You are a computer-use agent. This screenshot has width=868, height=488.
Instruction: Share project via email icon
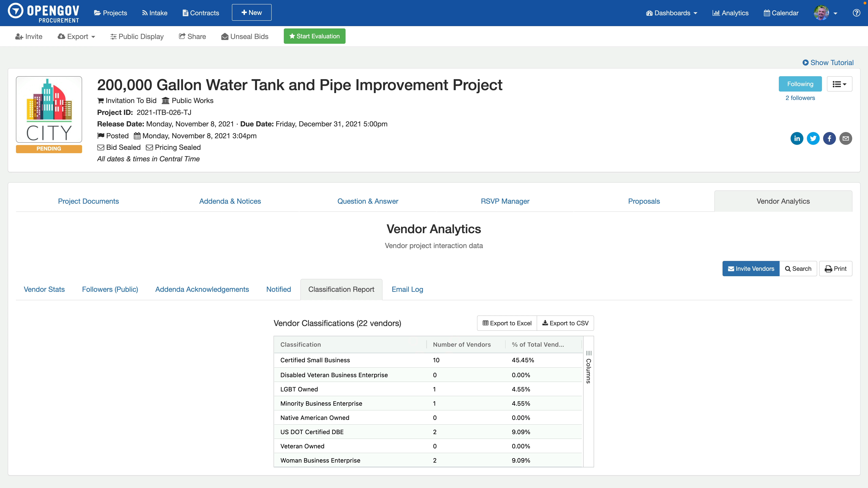click(x=846, y=138)
